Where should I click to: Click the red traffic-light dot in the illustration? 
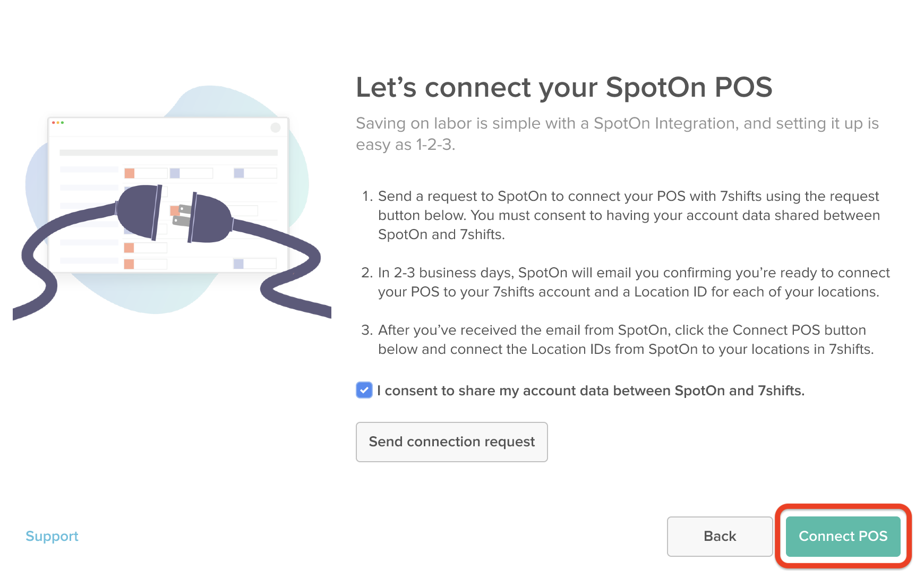[54, 123]
